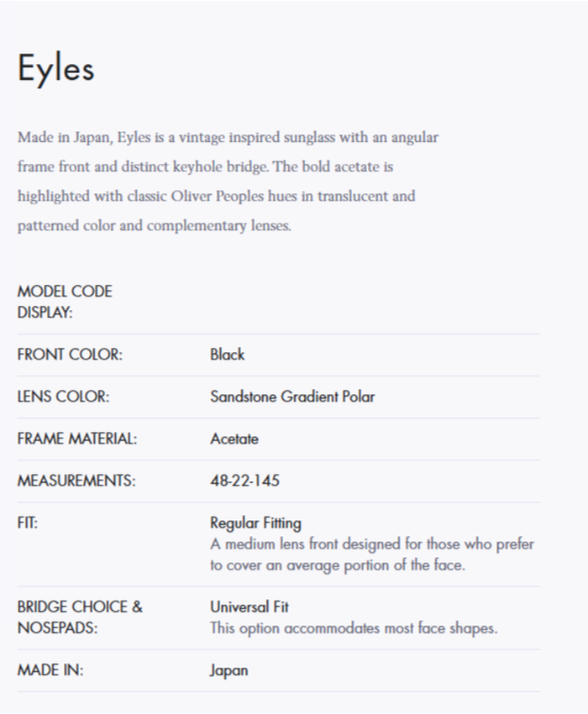Click the FRAME MATERIAL label

76,438
